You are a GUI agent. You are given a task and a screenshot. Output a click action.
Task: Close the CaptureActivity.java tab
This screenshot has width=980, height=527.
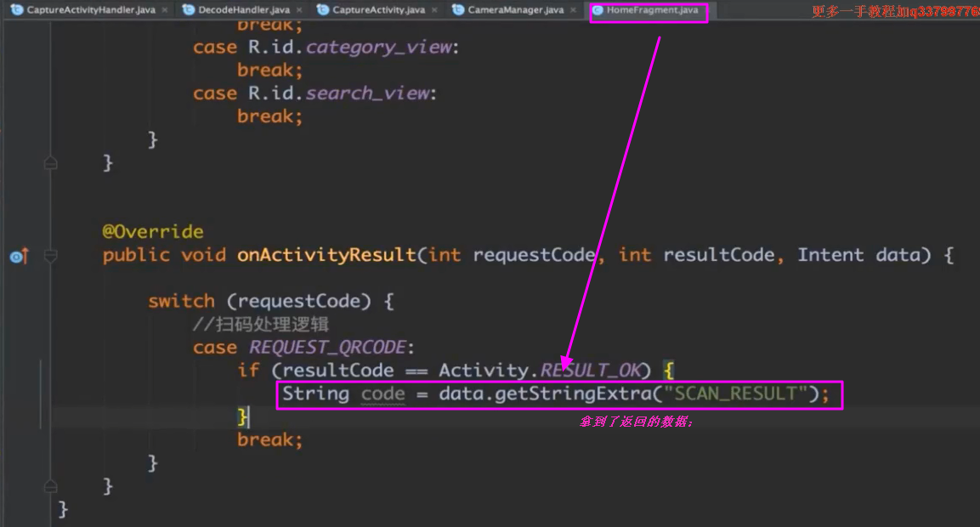[x=434, y=10]
